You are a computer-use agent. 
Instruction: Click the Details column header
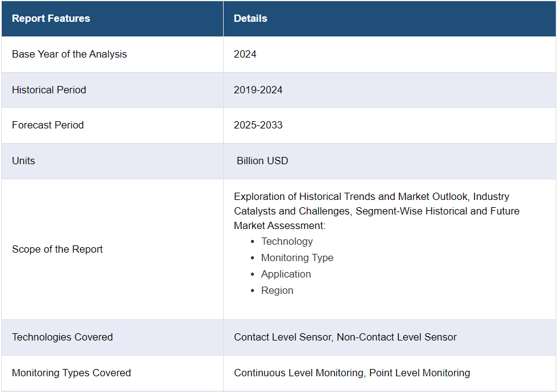point(250,18)
